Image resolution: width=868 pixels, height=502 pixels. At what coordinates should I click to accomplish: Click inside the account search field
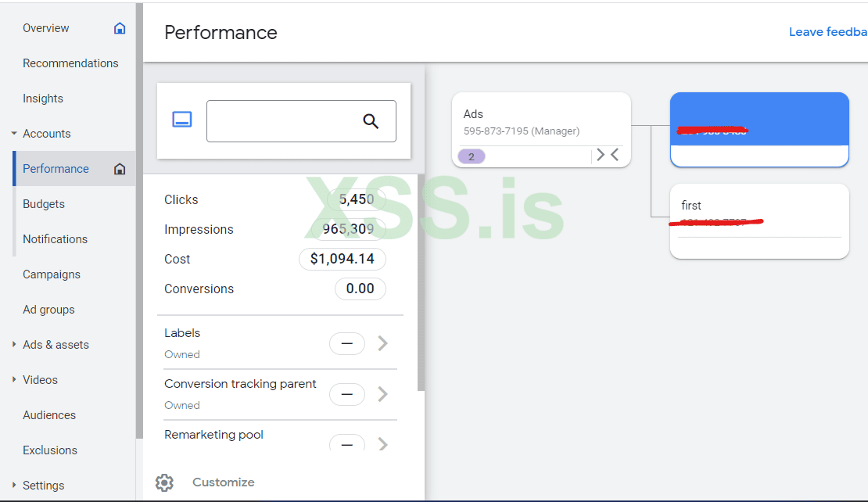282,121
